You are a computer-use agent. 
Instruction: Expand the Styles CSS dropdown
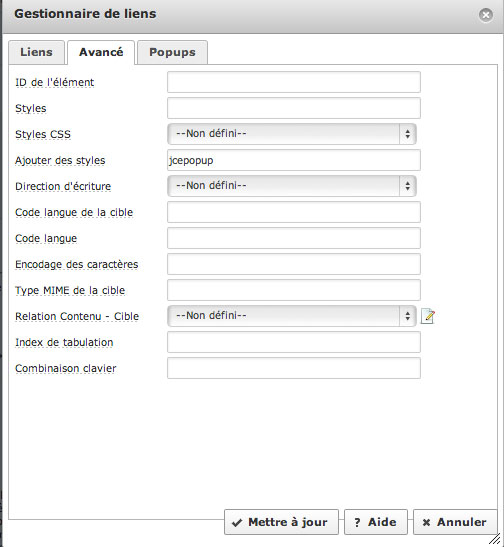click(x=292, y=134)
